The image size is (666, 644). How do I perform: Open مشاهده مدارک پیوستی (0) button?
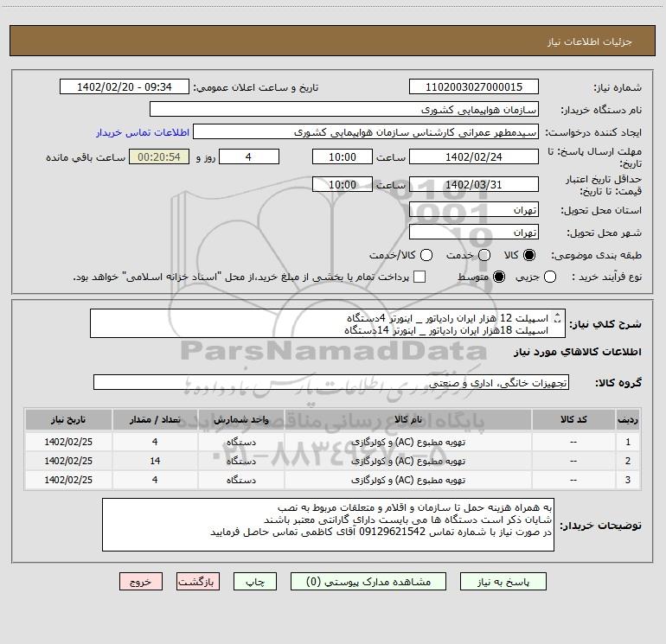[368, 582]
